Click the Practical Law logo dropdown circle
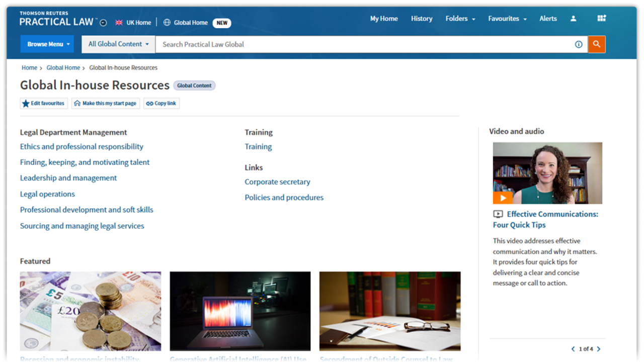 point(103,23)
